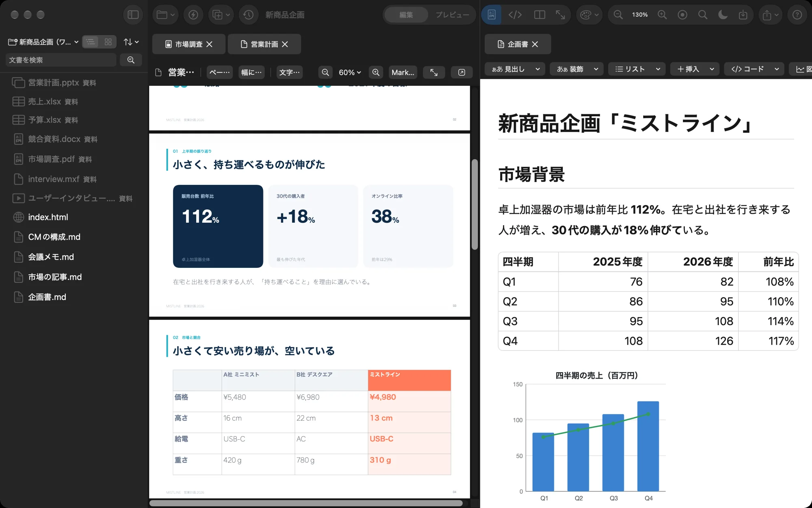812x508 pixels.
Task: Open the help question mark icon
Action: click(x=797, y=15)
